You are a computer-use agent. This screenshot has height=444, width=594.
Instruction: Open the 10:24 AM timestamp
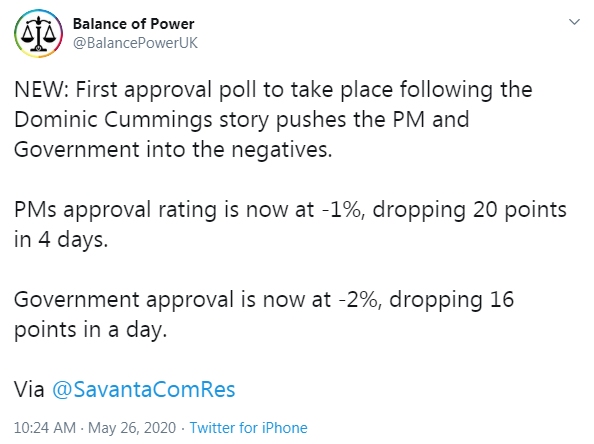[x=45, y=428]
